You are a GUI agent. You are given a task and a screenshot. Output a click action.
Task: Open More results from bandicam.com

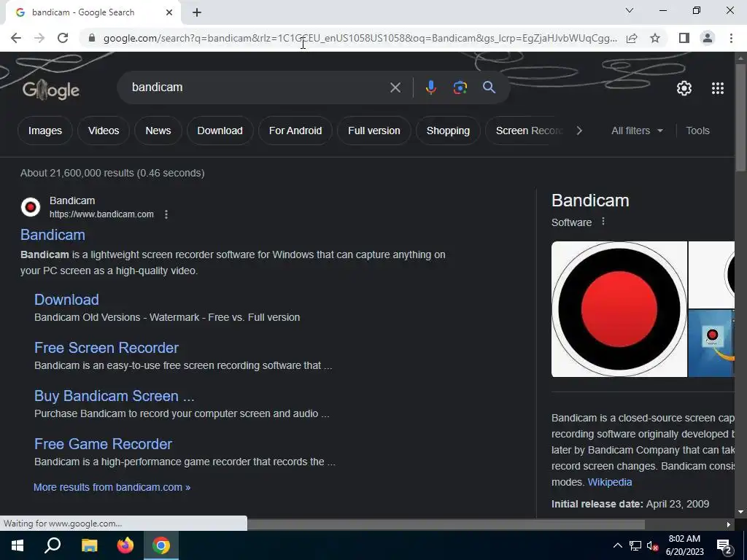pos(112,487)
